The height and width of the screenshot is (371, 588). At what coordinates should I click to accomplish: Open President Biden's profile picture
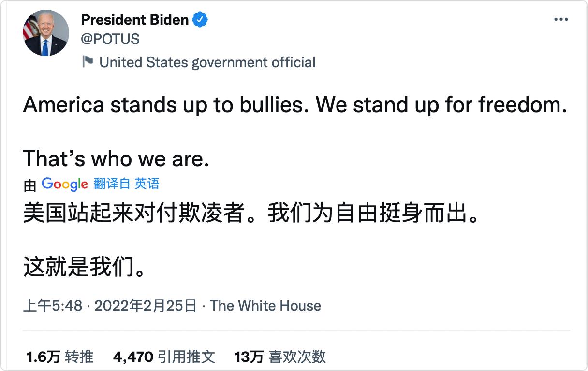46,33
